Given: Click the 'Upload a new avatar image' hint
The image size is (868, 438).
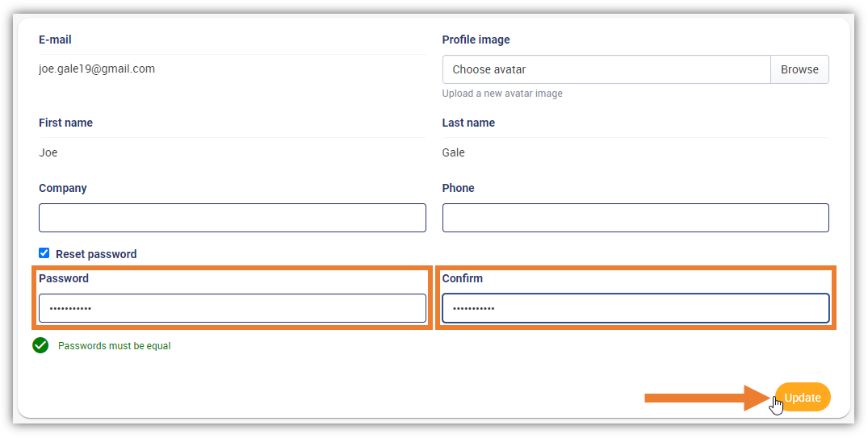Looking at the screenshot, I should pos(502,94).
